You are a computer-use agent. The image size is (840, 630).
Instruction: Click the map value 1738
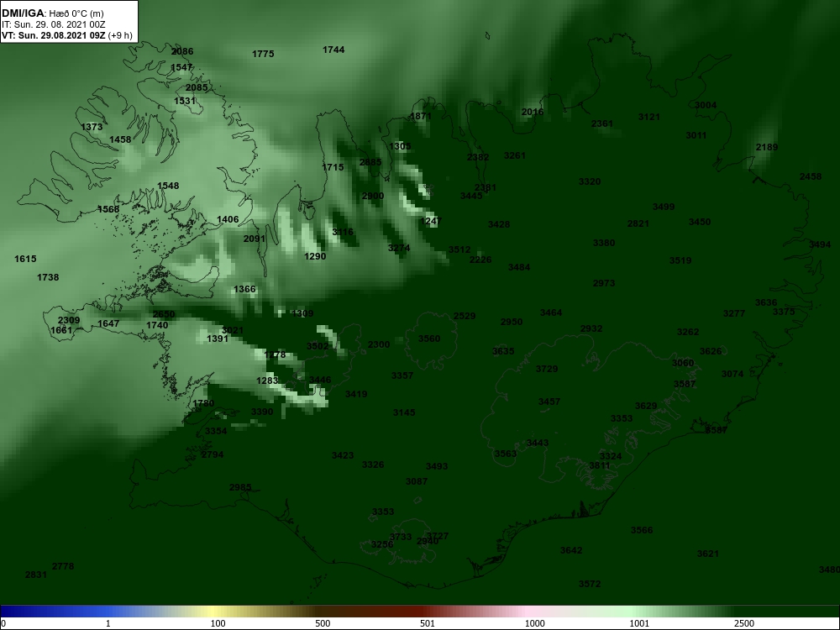point(48,277)
